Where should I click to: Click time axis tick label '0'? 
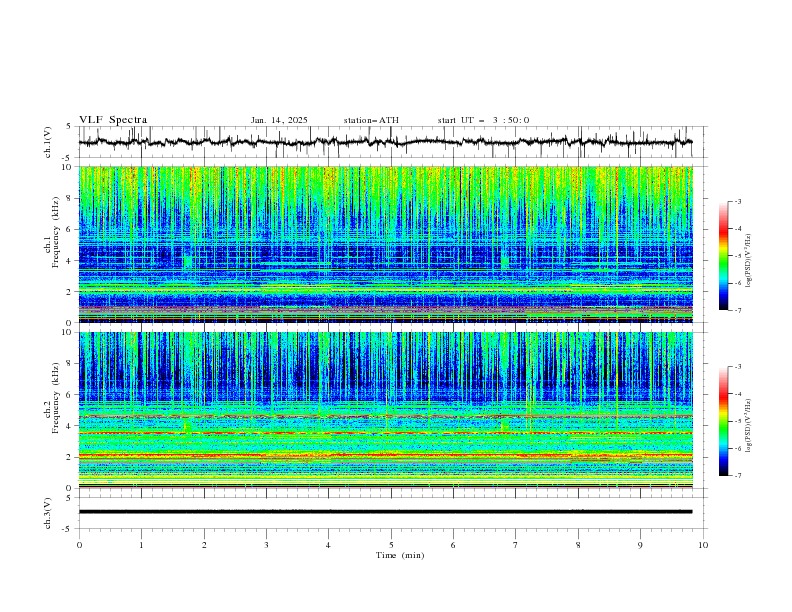click(x=79, y=545)
